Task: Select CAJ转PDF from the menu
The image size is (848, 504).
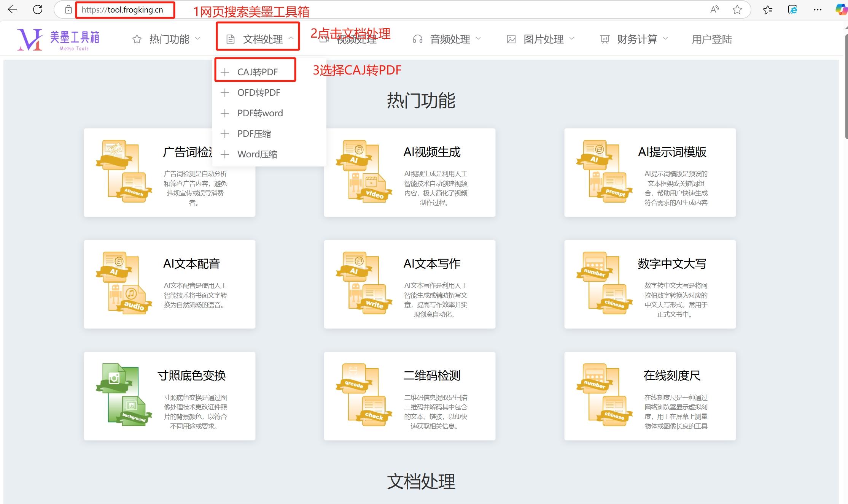Action: pos(258,71)
